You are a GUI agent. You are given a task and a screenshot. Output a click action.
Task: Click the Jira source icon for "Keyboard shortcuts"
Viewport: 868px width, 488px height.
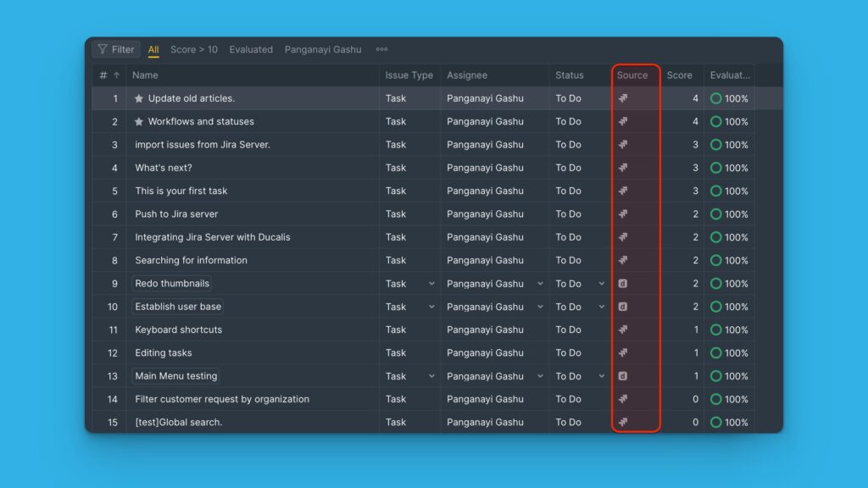[623, 330]
